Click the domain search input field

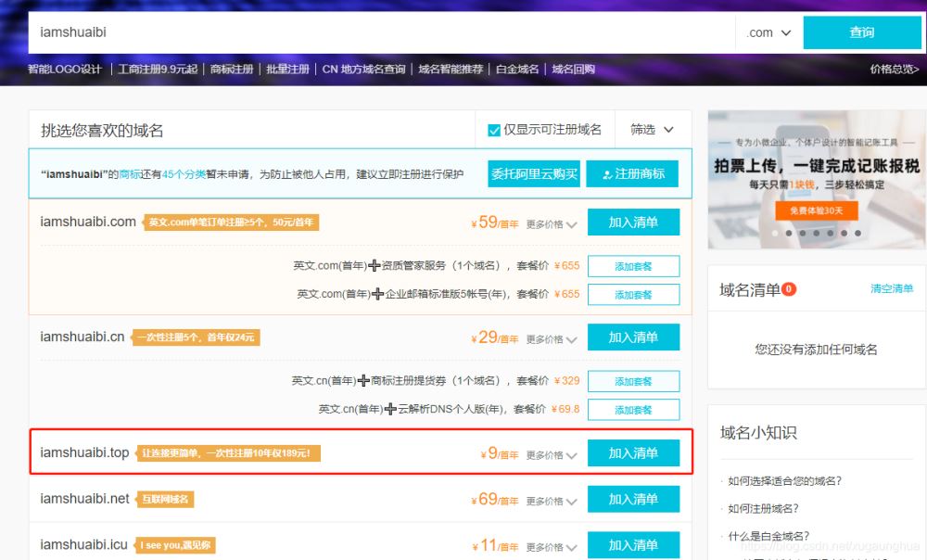380,32
